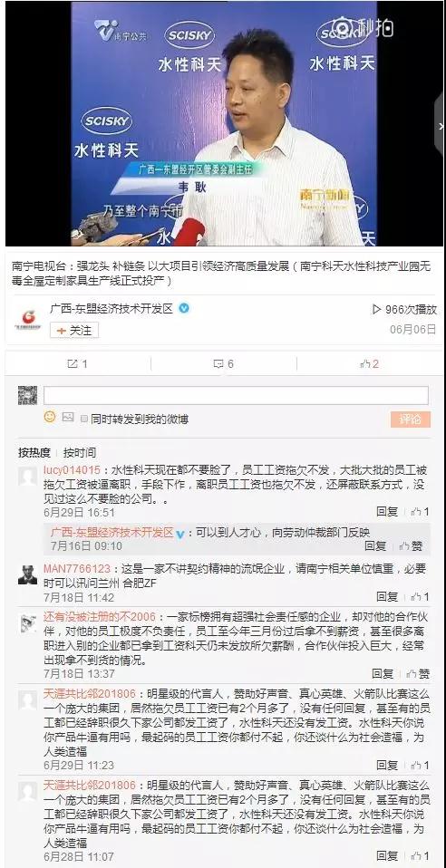This screenshot has height=868, width=446.
Task: Open lucy014015 user profile link
Action: click(x=72, y=470)
